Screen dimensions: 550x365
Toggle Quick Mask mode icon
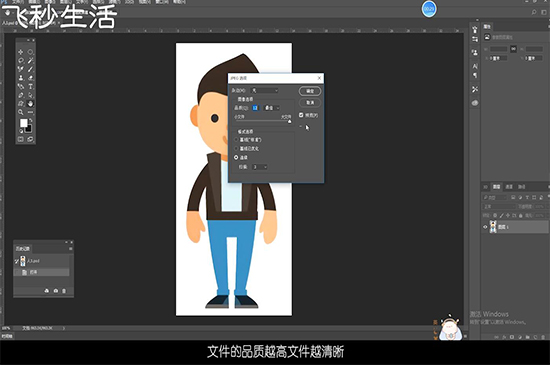[x=21, y=140]
